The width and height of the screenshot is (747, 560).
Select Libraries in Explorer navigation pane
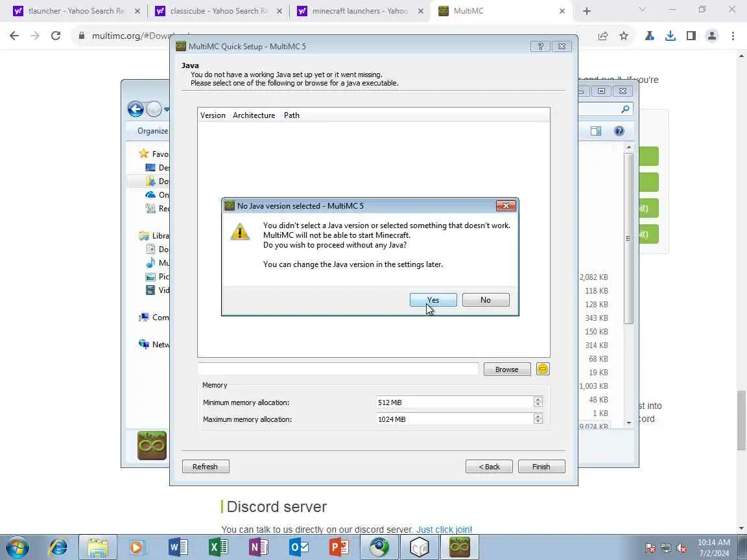pos(154,236)
